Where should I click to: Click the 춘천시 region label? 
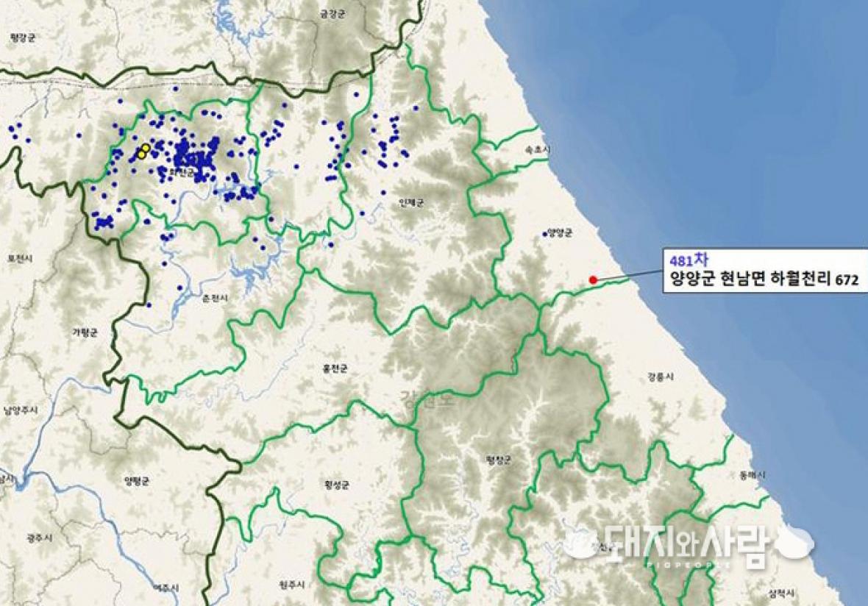(x=215, y=298)
